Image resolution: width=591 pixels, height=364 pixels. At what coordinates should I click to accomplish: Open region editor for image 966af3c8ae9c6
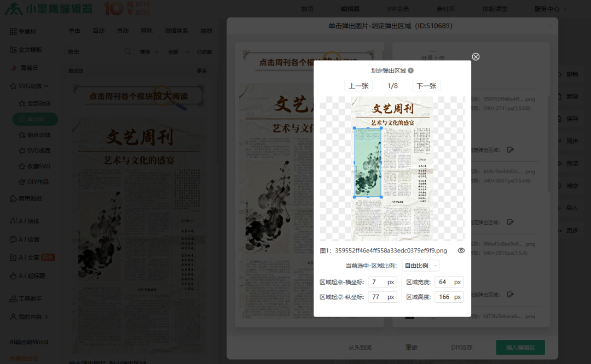click(x=511, y=295)
